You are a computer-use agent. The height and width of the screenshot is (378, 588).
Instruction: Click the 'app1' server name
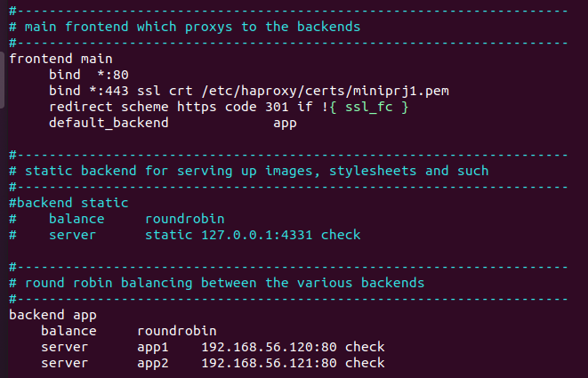click(x=153, y=348)
